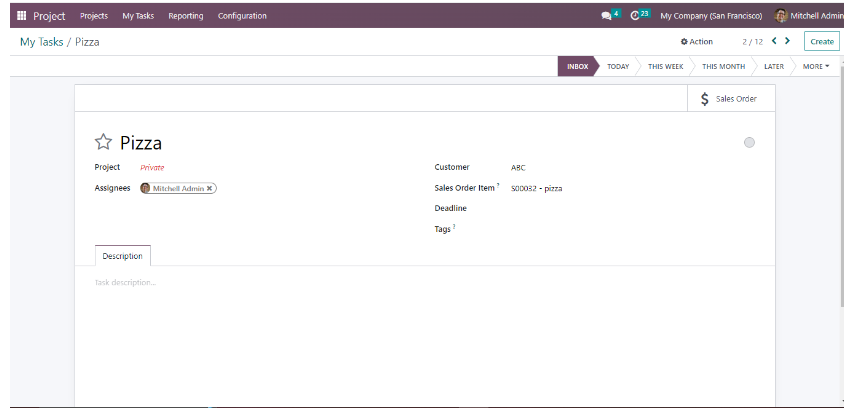Go to previous record arrow
The width and height of the screenshot is (844, 408).
pos(774,41)
